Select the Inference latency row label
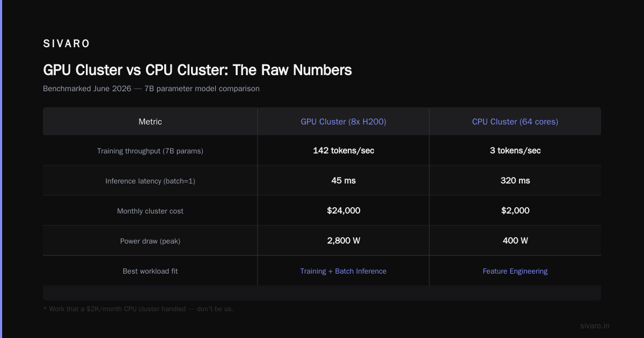 click(x=150, y=181)
